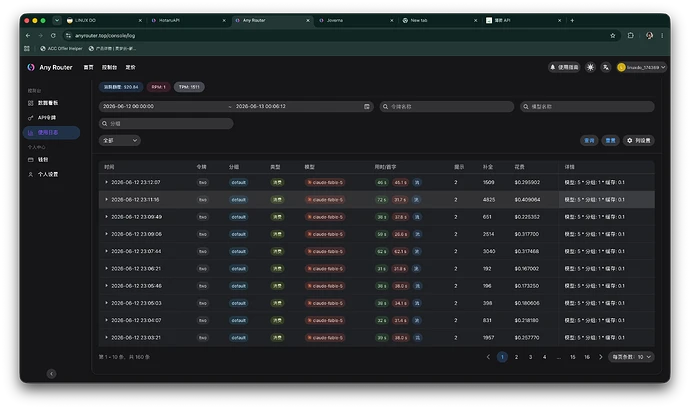Focus the model name search field
This screenshot has height=409, width=690.
pyautogui.click(x=587, y=107)
